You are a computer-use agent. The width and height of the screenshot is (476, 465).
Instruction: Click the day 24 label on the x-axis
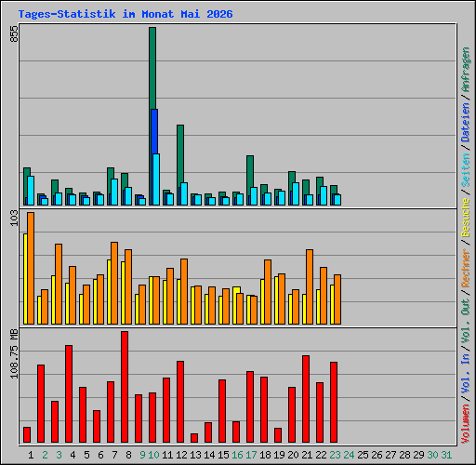[x=349, y=455]
